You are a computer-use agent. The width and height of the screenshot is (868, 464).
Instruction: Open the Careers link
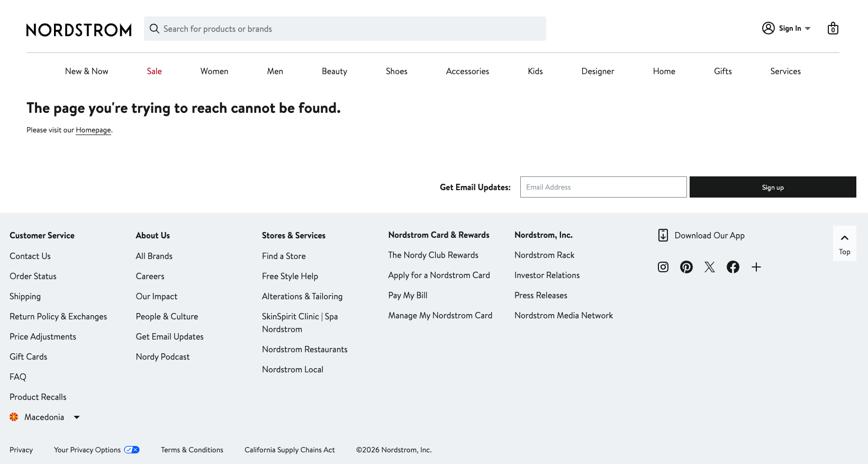(x=150, y=276)
